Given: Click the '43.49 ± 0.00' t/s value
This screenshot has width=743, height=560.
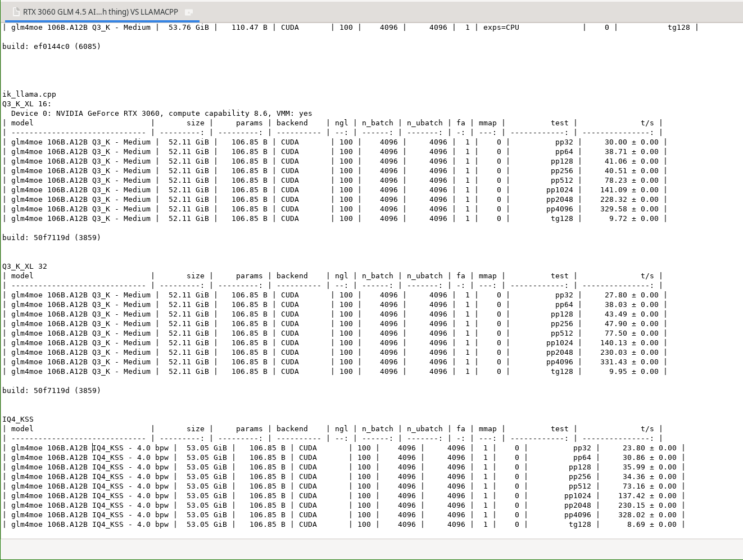Looking at the screenshot, I should [x=632, y=314].
